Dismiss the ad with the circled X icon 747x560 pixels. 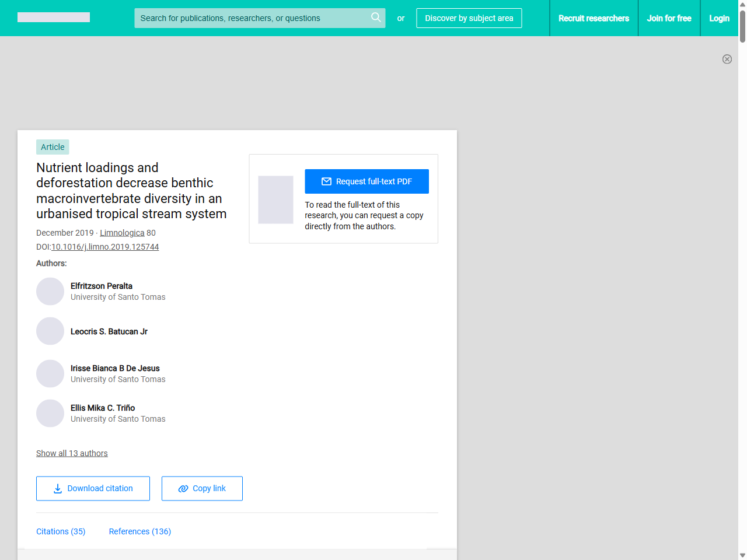727,59
